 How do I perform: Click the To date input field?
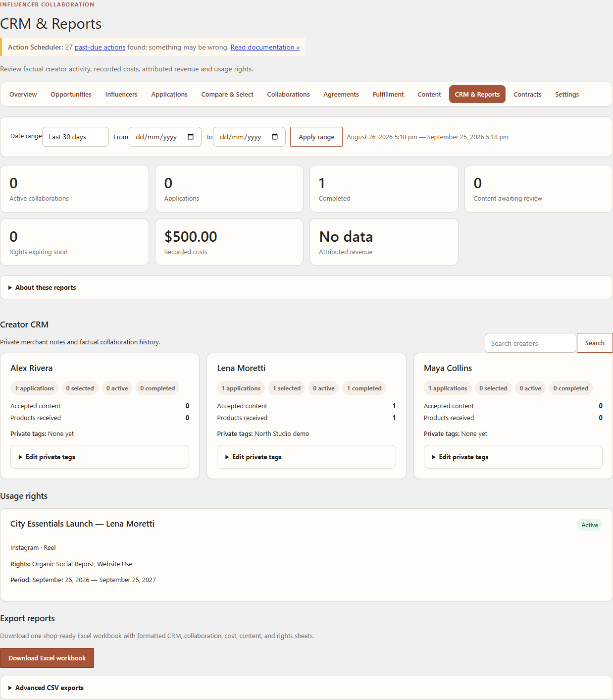(x=249, y=137)
